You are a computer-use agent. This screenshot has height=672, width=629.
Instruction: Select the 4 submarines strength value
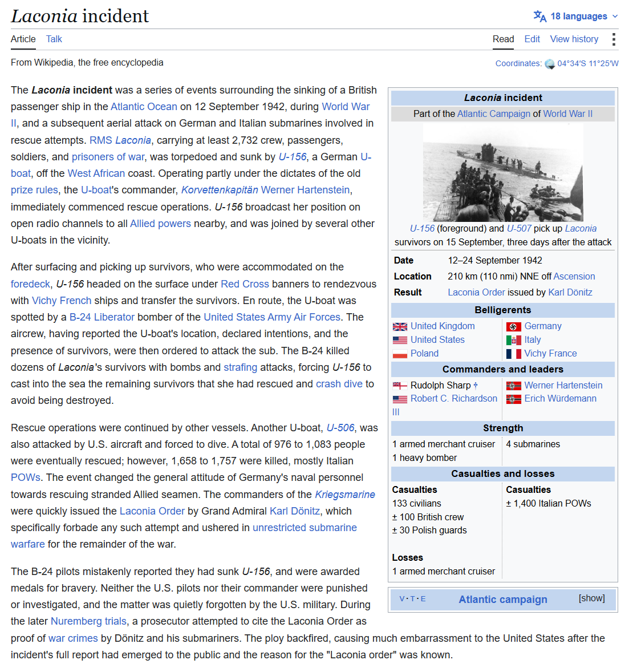coord(533,444)
